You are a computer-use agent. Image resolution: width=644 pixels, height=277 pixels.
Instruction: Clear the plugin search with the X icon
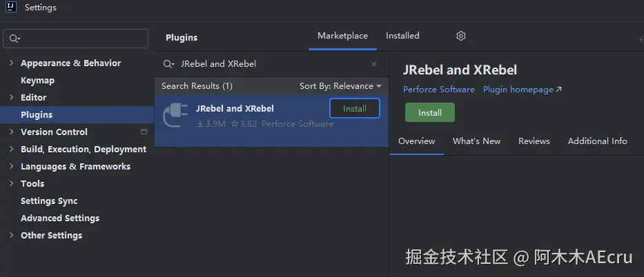coord(373,64)
